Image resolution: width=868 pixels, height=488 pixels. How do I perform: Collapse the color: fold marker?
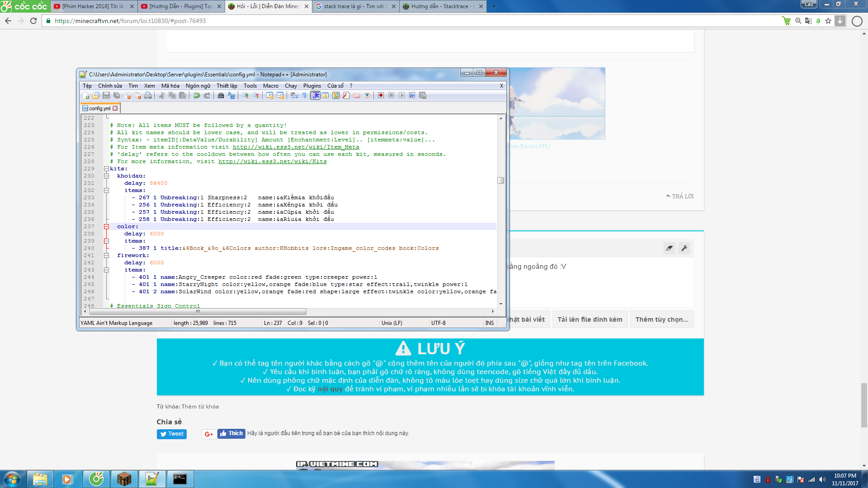tap(106, 226)
